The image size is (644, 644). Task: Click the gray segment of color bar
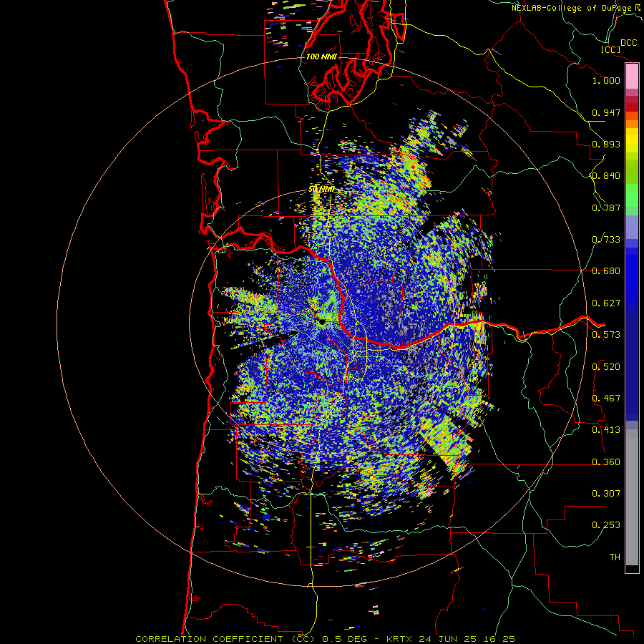pos(632,497)
